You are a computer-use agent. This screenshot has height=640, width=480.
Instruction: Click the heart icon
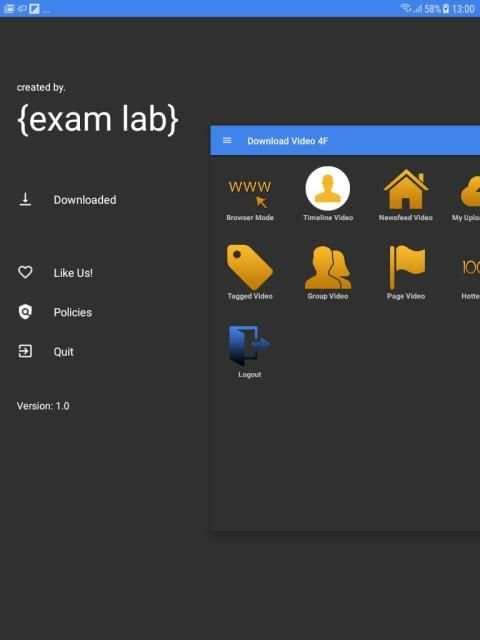coord(25,272)
